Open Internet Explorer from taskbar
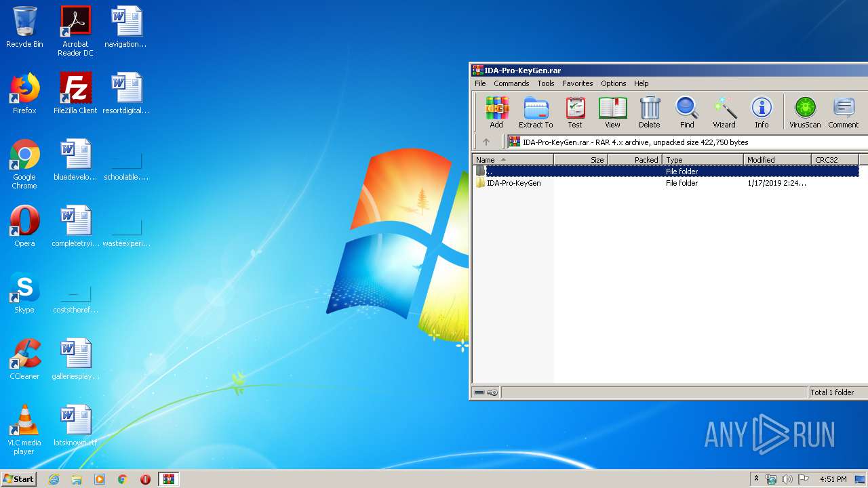 click(54, 479)
